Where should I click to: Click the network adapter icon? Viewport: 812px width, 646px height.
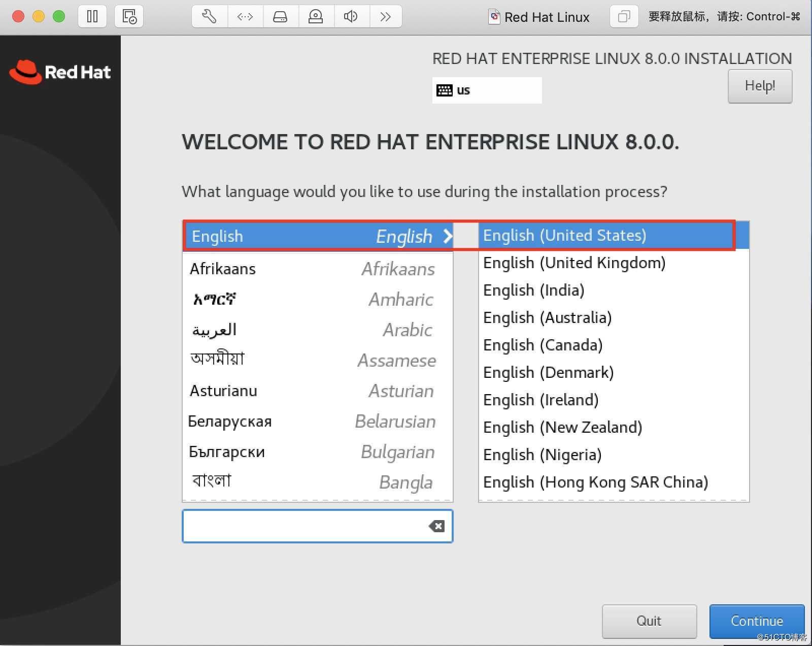pyautogui.click(x=245, y=17)
